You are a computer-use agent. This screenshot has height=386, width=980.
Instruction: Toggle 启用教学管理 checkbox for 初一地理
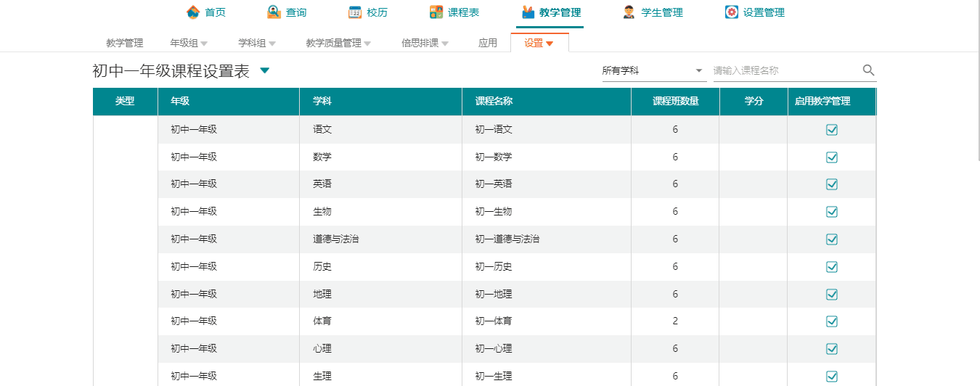click(x=832, y=295)
